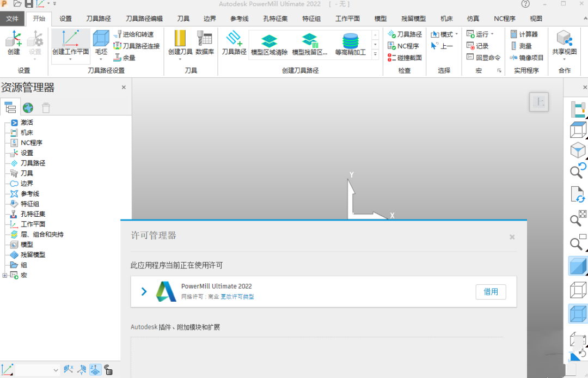
Task: Open the 数据库 tool database
Action: [x=205, y=43]
